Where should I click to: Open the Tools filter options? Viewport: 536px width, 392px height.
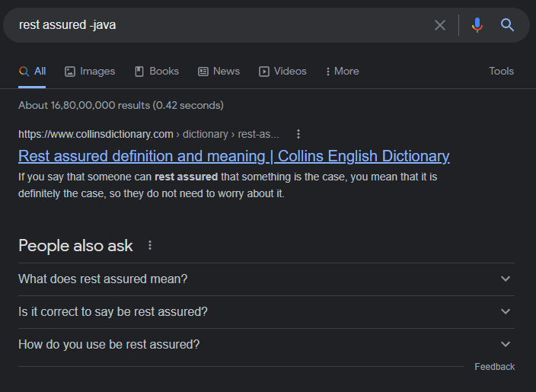tap(501, 71)
